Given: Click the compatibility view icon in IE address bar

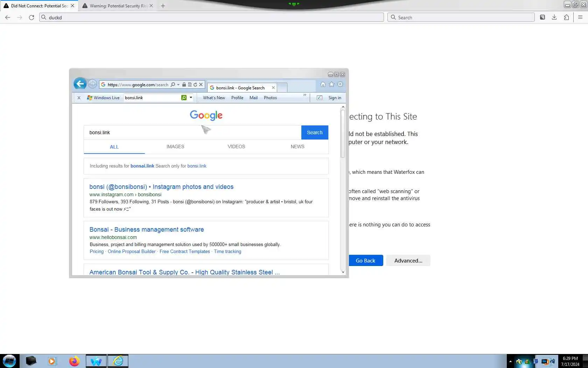Looking at the screenshot, I should [x=190, y=84].
